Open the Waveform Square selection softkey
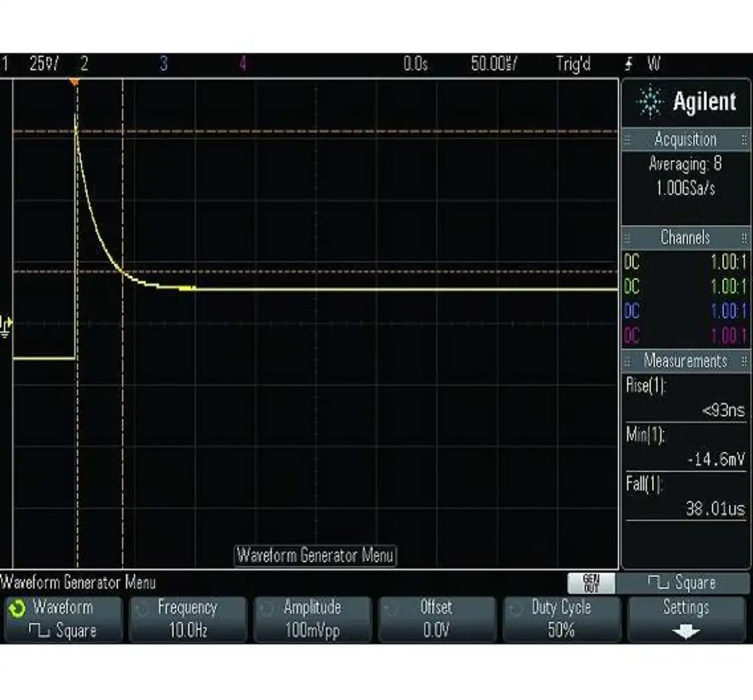Screen dimensions: 753x700 (63, 619)
